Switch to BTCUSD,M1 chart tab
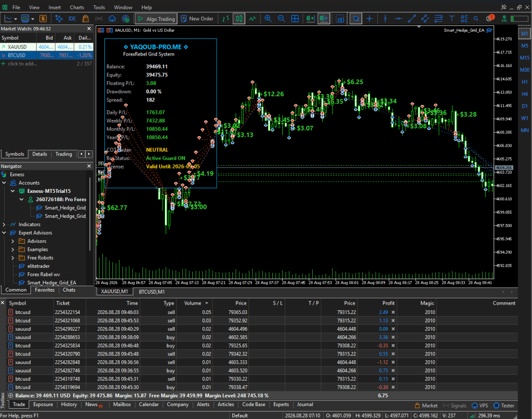Viewport: 532px width, 419px height. (x=152, y=292)
